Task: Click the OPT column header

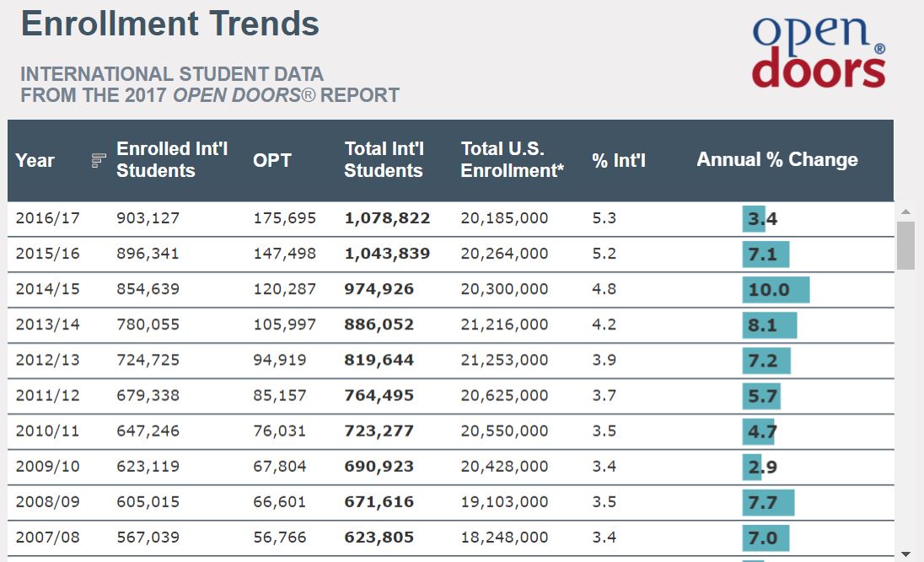Action: [272, 160]
